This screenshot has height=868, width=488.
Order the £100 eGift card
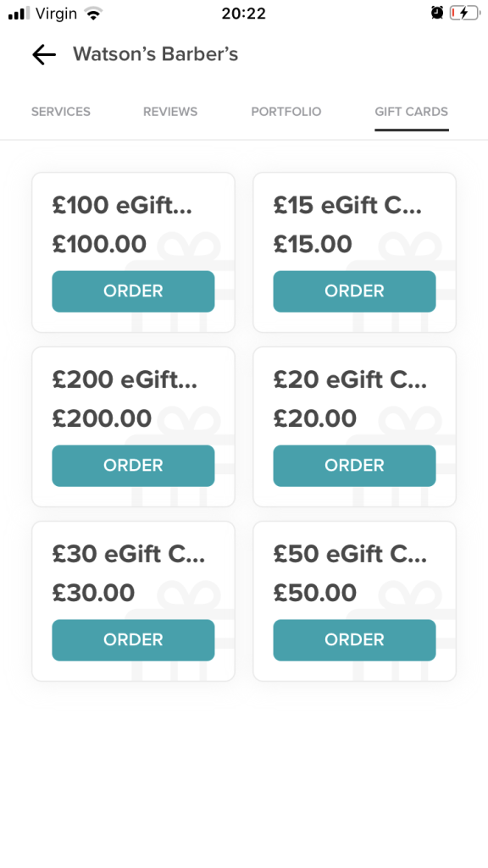[133, 291]
